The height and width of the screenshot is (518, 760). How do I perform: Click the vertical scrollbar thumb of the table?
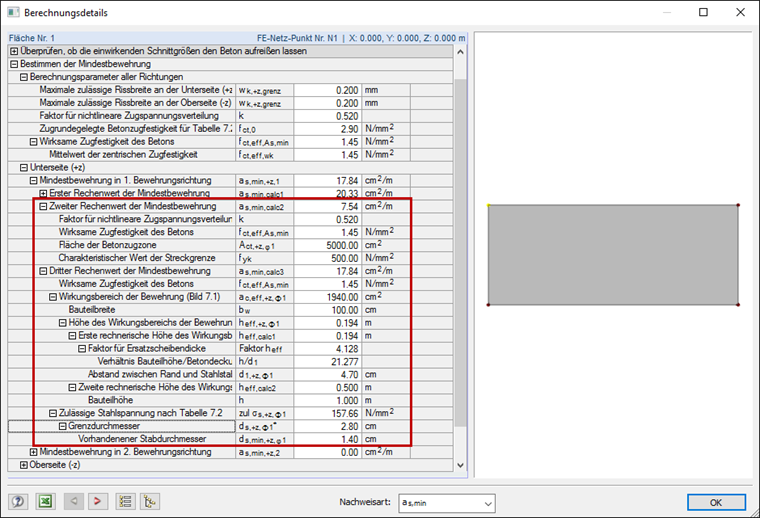click(x=460, y=253)
